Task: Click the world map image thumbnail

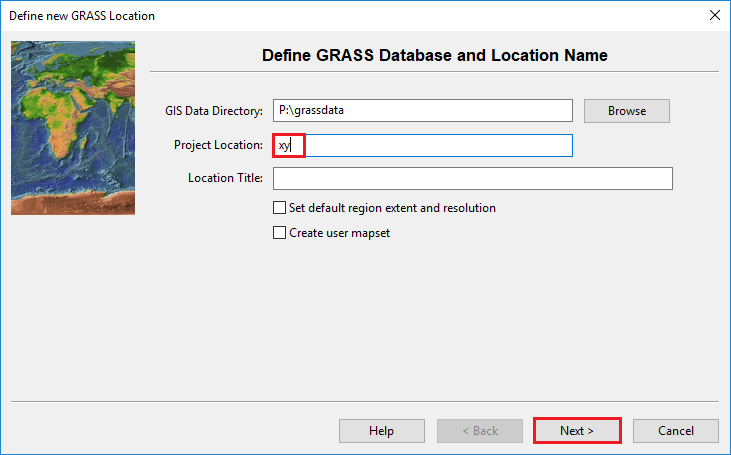Action: pyautogui.click(x=73, y=128)
